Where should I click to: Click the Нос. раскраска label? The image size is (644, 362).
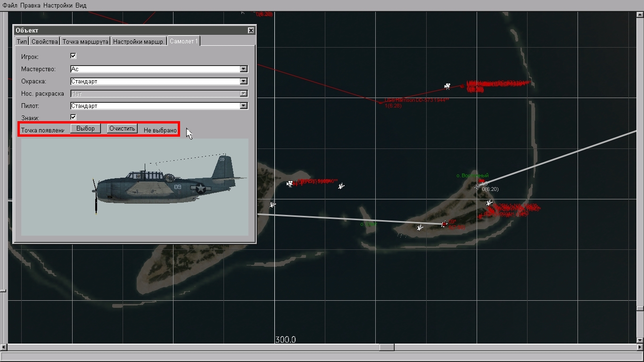coord(42,94)
